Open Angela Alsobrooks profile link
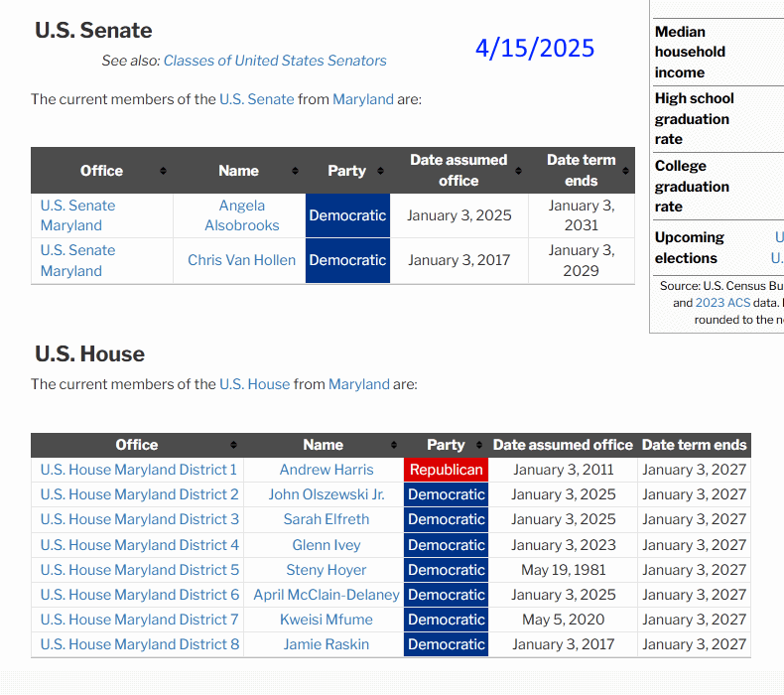Screen dimensions: 784x695 point(242,215)
